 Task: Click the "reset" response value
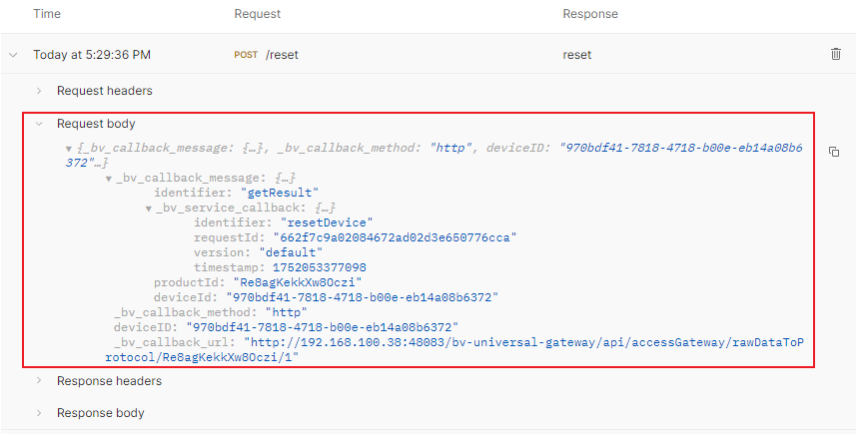pos(576,55)
